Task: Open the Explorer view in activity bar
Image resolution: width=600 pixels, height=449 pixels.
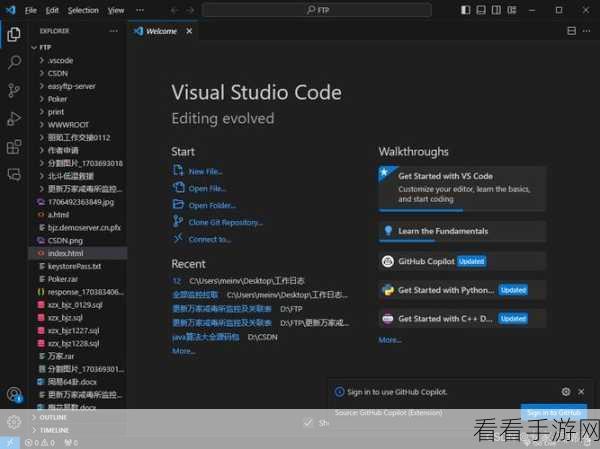Action: [x=14, y=34]
